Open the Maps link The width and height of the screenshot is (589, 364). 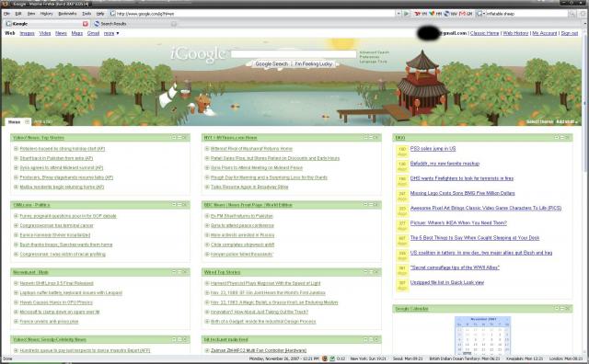pos(77,33)
